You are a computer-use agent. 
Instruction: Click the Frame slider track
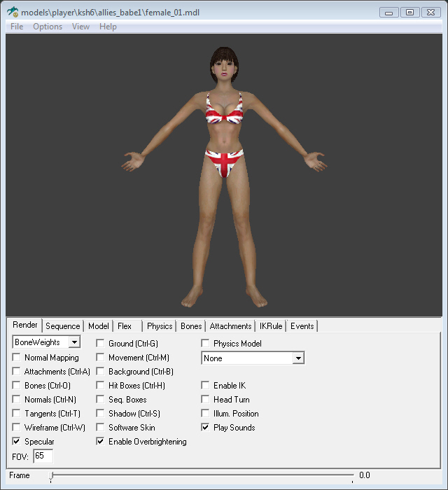(202, 475)
